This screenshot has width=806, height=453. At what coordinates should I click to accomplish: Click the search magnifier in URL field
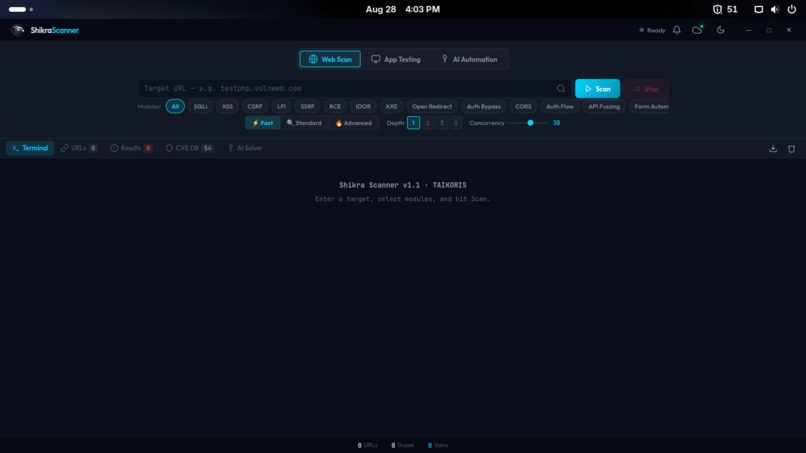point(561,88)
